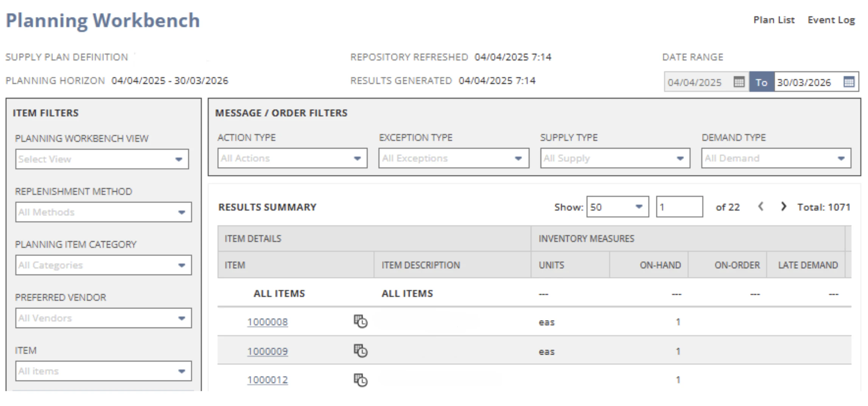Click the 'eas' units cell for 1000008

547,322
